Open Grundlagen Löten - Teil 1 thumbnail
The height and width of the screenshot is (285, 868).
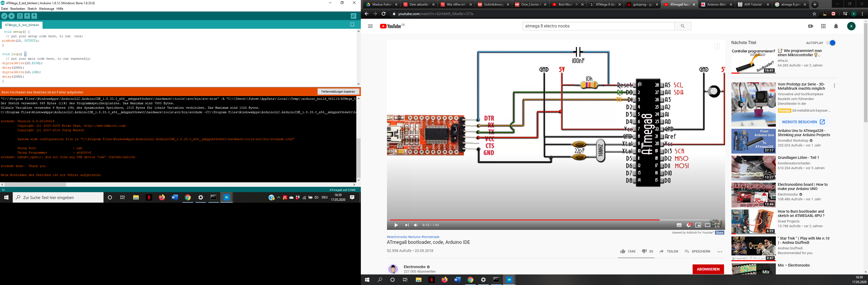(x=753, y=168)
